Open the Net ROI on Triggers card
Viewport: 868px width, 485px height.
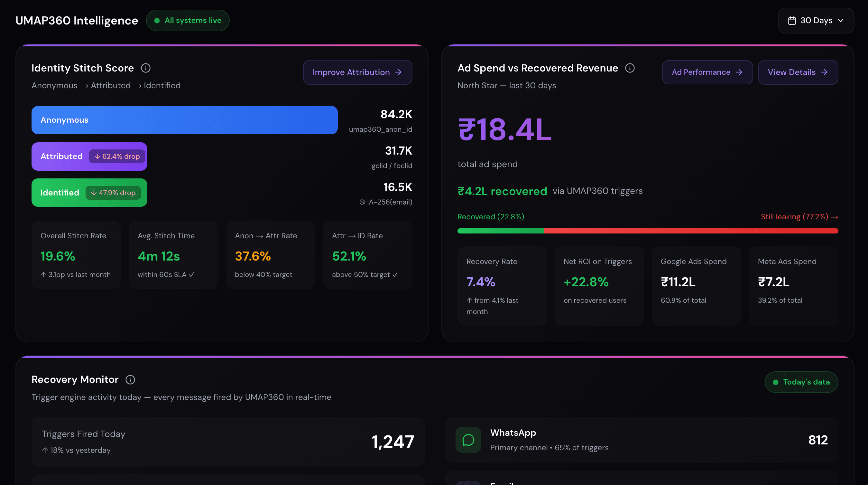(x=599, y=286)
